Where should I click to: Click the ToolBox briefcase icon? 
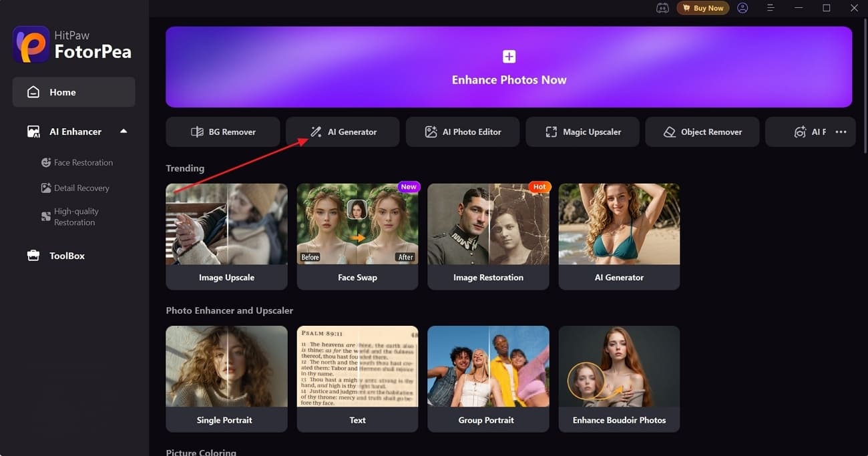click(33, 256)
